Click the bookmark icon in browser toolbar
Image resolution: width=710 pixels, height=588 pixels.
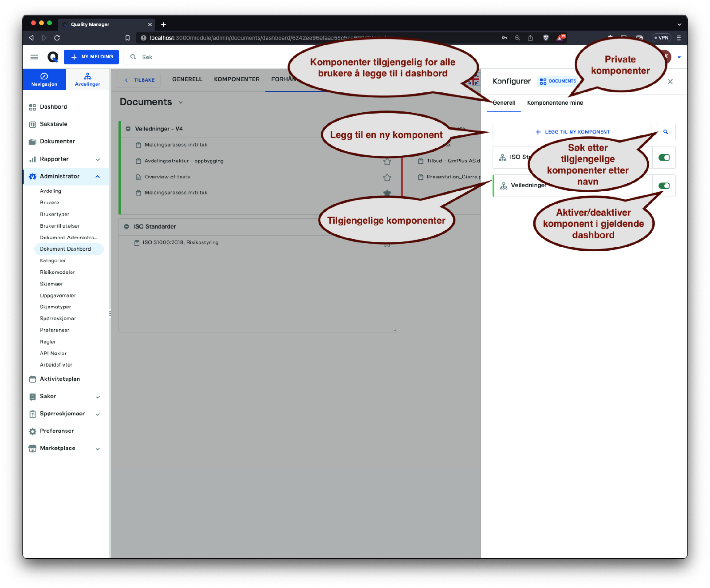pos(127,38)
